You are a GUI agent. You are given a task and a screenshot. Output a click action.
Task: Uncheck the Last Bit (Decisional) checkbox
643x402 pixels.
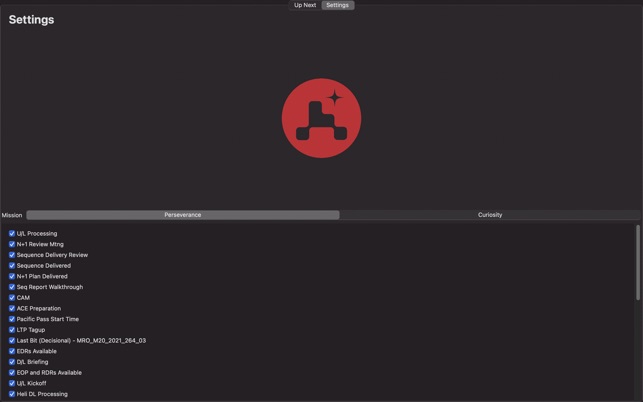click(x=12, y=340)
